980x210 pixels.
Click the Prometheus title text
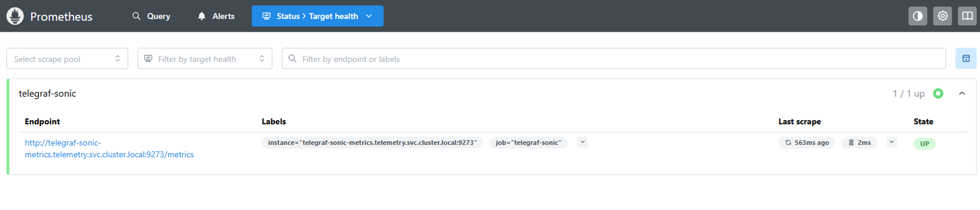click(x=61, y=16)
